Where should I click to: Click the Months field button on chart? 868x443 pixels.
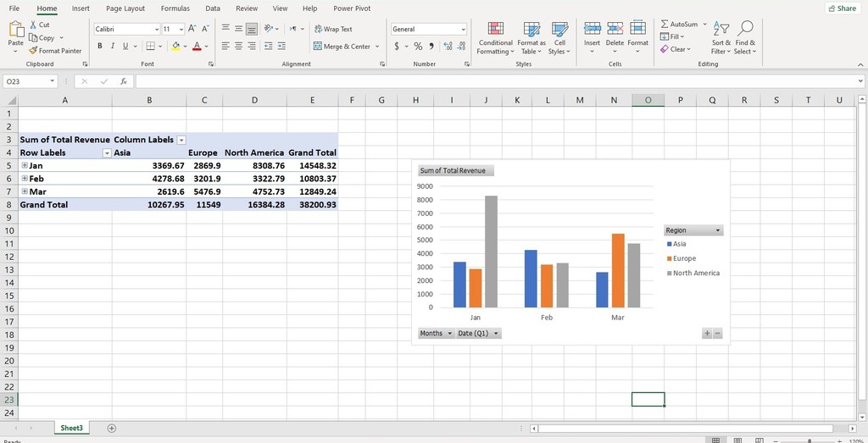click(437, 334)
